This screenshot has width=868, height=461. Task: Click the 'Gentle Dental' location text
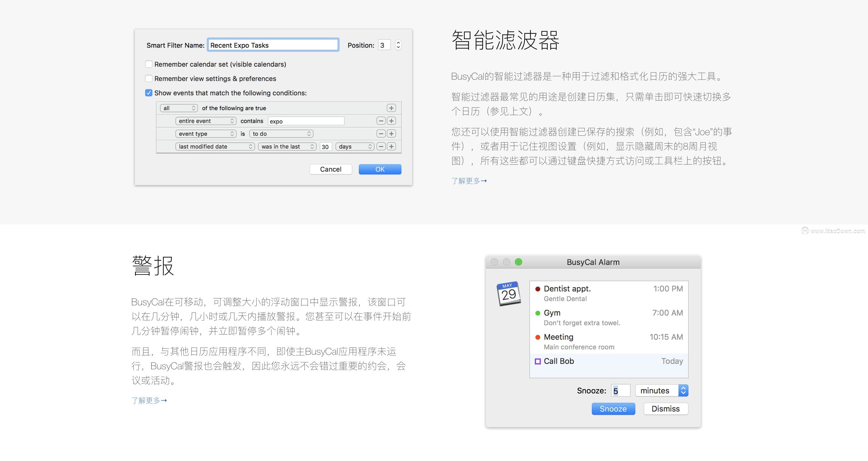(x=565, y=299)
